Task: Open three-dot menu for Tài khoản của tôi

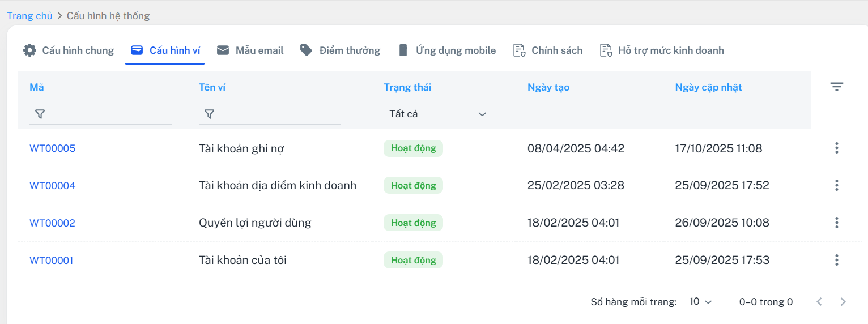Action: click(x=836, y=260)
